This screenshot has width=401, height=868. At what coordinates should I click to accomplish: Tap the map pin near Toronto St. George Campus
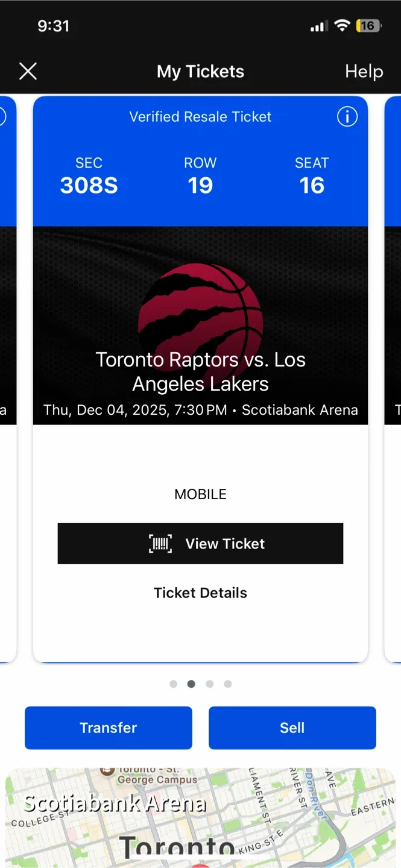coord(107,770)
